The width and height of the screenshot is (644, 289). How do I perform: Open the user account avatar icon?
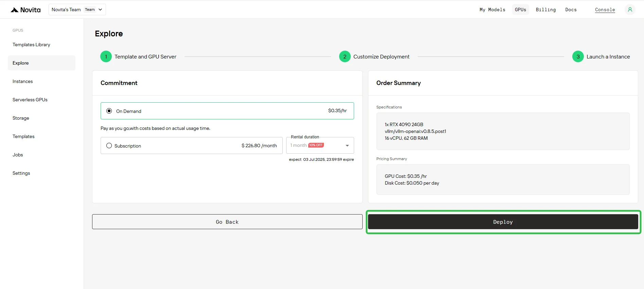(x=630, y=10)
